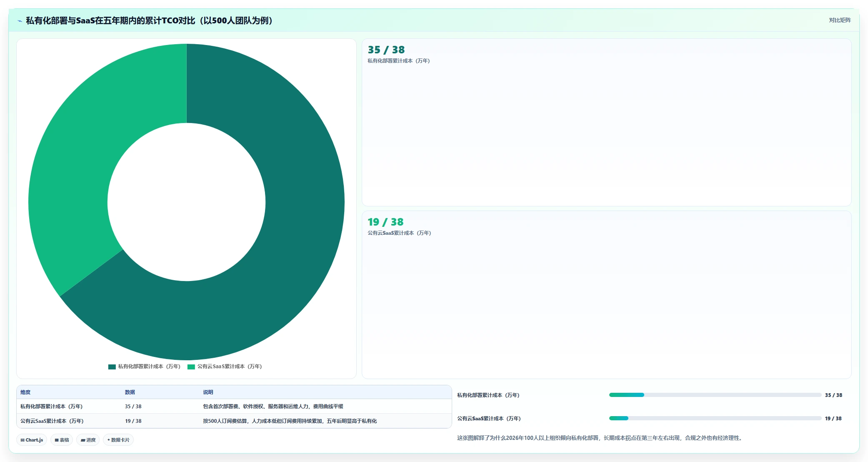
Task: Click the 私有化部署 progress bar
Action: [715, 395]
